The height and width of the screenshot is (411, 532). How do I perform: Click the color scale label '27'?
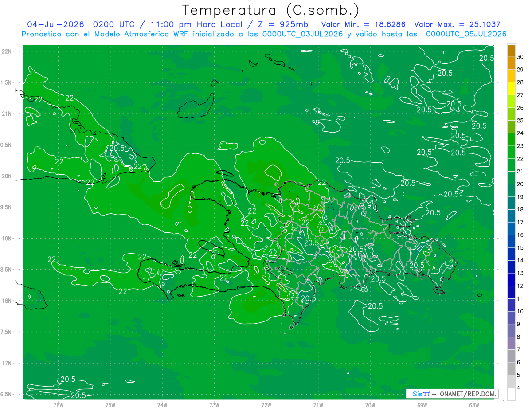point(520,95)
